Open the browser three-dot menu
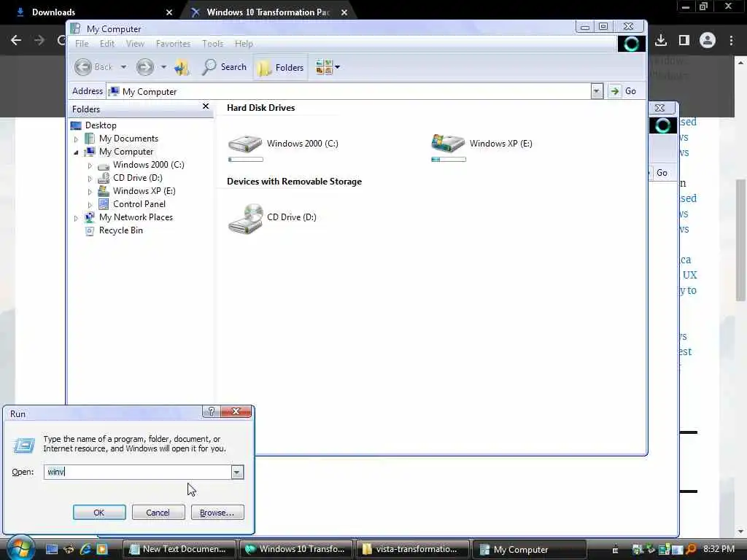 (731, 41)
